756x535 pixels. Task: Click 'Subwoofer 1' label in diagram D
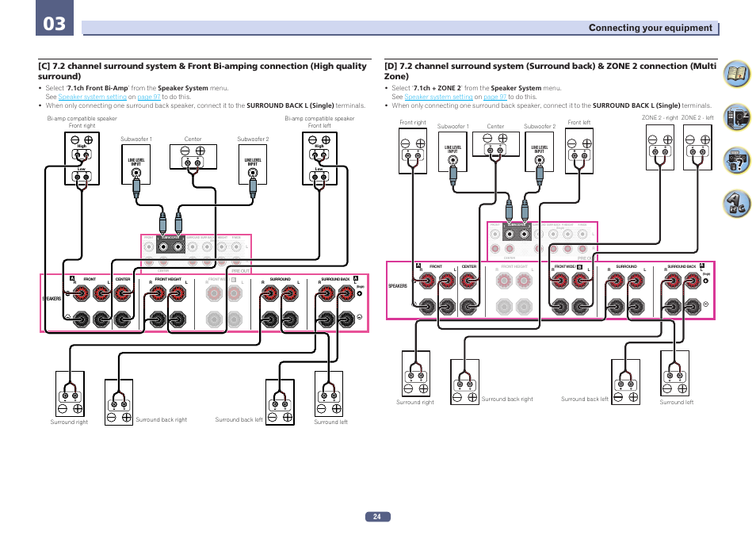click(x=452, y=126)
